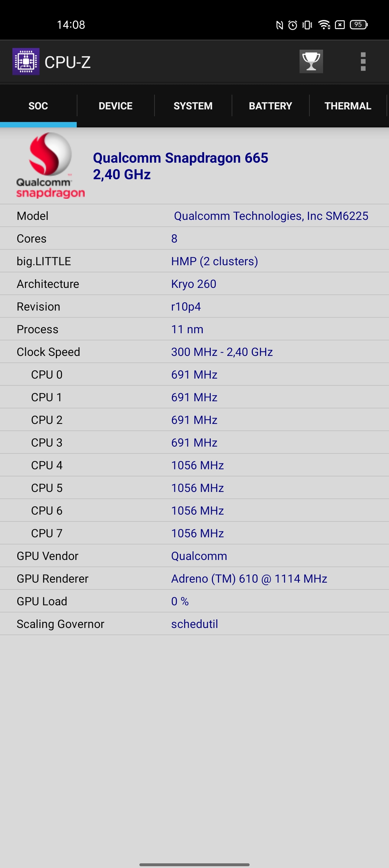This screenshot has width=389, height=868.
Task: Tap the vibrate mode status icon
Action: pos(307,25)
